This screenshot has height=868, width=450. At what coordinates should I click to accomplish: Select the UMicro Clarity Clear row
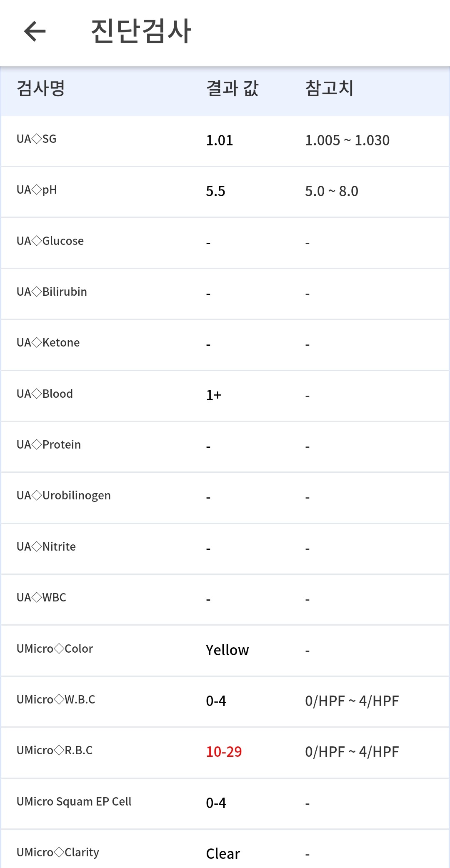pyautogui.click(x=225, y=849)
